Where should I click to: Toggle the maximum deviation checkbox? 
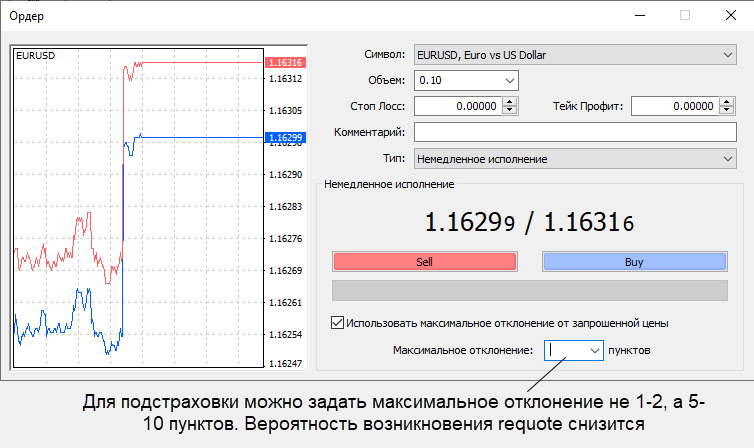[x=337, y=323]
